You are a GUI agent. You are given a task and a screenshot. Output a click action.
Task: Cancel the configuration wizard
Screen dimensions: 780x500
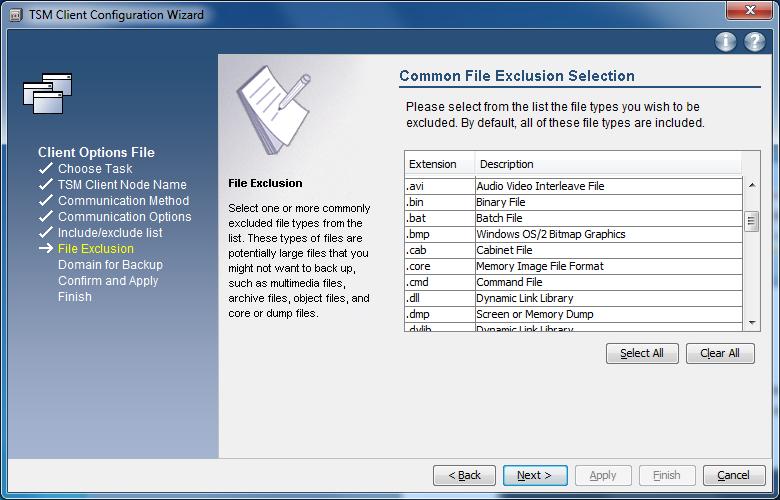pos(733,475)
